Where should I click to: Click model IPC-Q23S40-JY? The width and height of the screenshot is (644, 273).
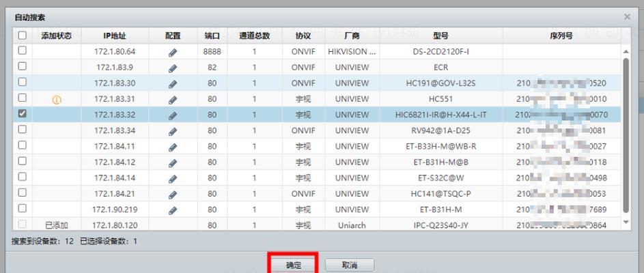(x=440, y=225)
